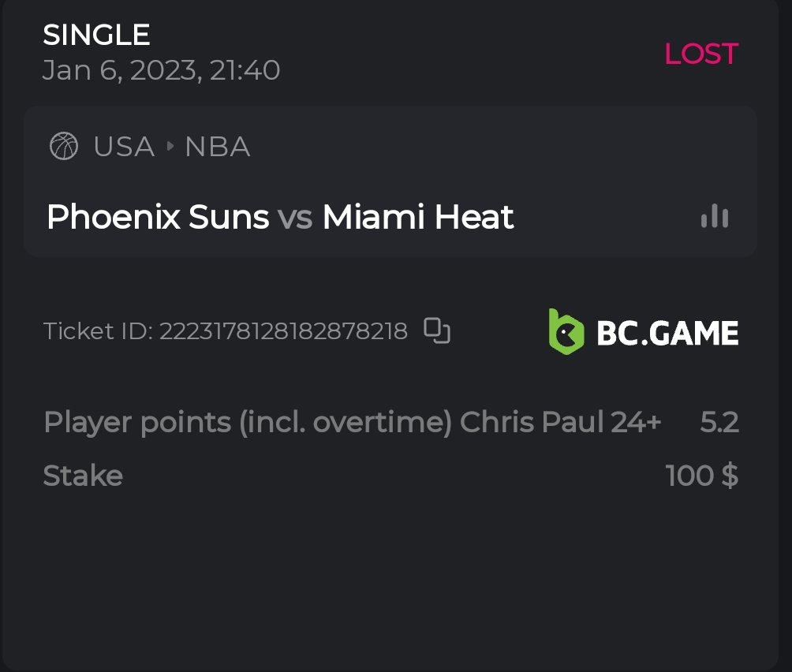The image size is (792, 672).
Task: Click the Ticket ID number text
Action: pyautogui.click(x=283, y=331)
